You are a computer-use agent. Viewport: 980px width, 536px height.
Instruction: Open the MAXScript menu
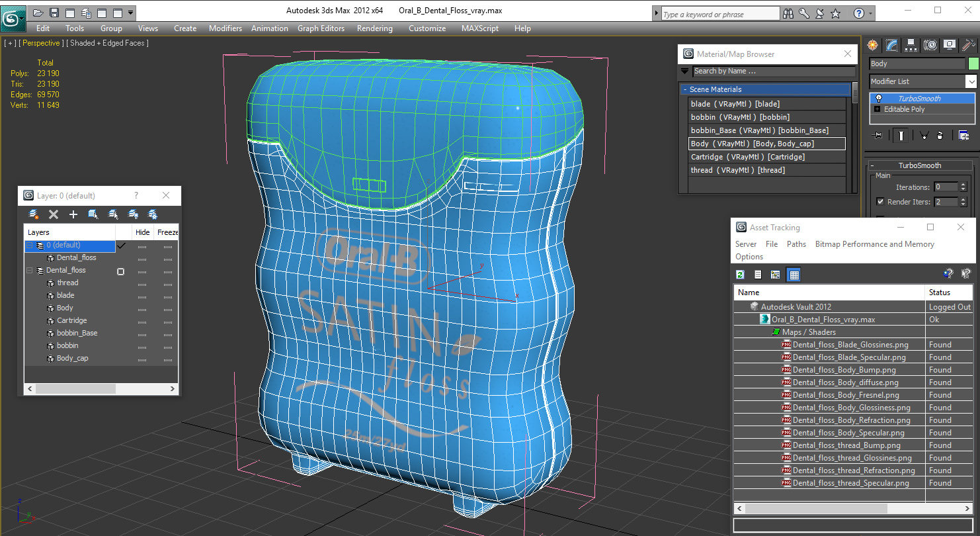pos(479,28)
